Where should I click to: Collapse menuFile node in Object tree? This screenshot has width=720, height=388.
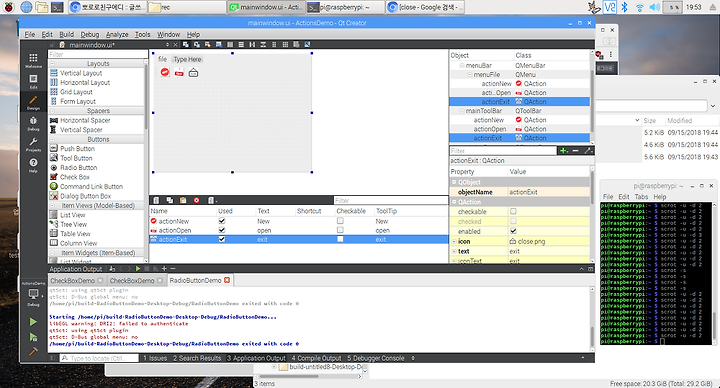coord(470,74)
